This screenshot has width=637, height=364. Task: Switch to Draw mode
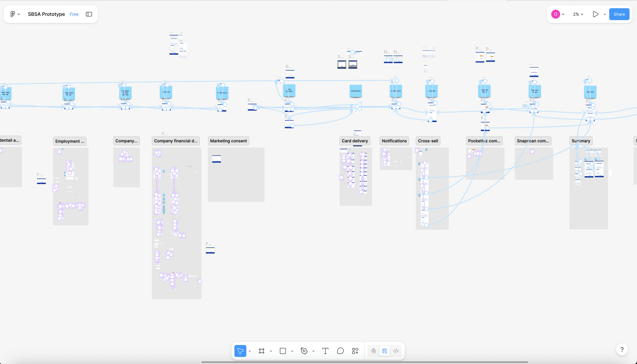pos(373,351)
